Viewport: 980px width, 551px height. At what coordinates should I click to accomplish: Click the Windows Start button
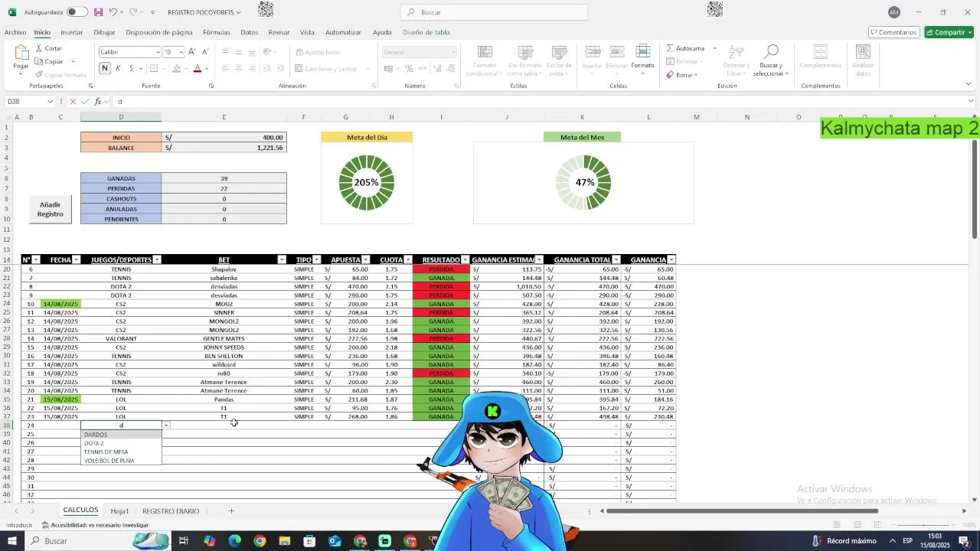[12, 541]
